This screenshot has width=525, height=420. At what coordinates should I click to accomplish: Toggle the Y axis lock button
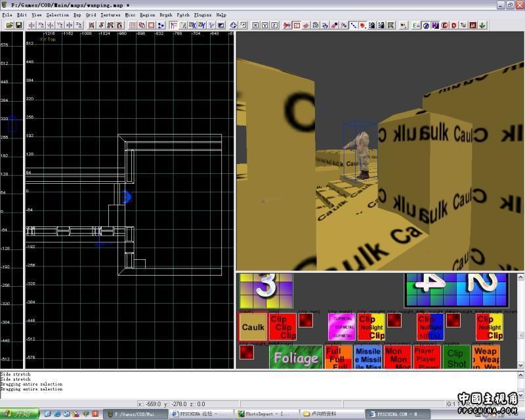tap(265, 25)
